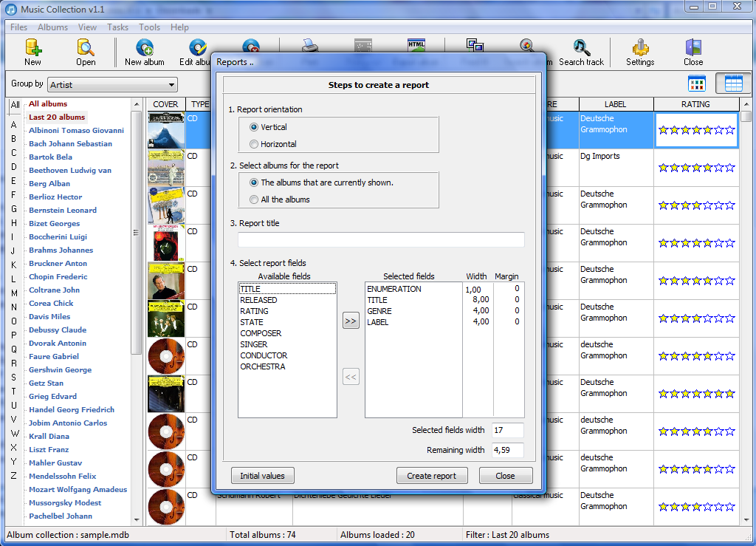Click the Initial values button
This screenshot has height=546, width=756.
click(x=262, y=476)
